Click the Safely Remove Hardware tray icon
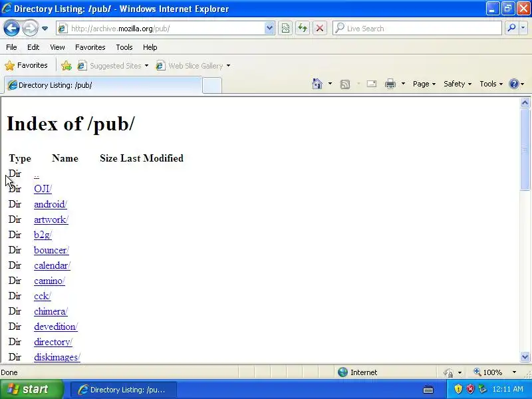The image size is (532, 399). tap(482, 389)
